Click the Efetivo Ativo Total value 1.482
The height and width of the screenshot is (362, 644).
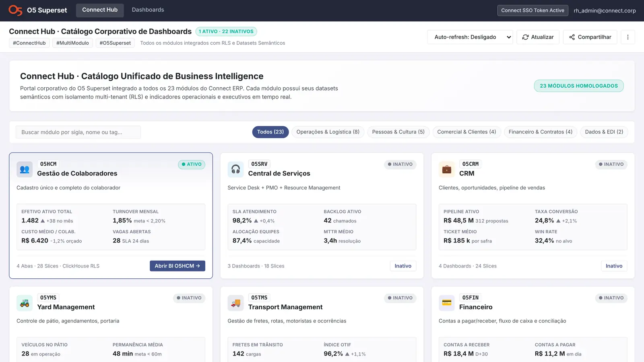pyautogui.click(x=30, y=220)
